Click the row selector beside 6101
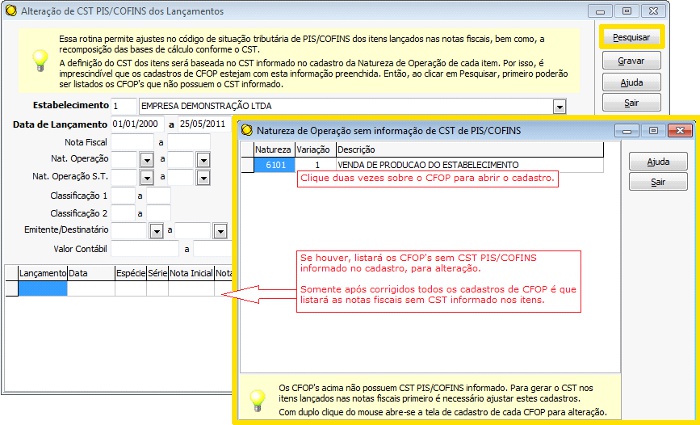The width and height of the screenshot is (700, 425). 247,165
